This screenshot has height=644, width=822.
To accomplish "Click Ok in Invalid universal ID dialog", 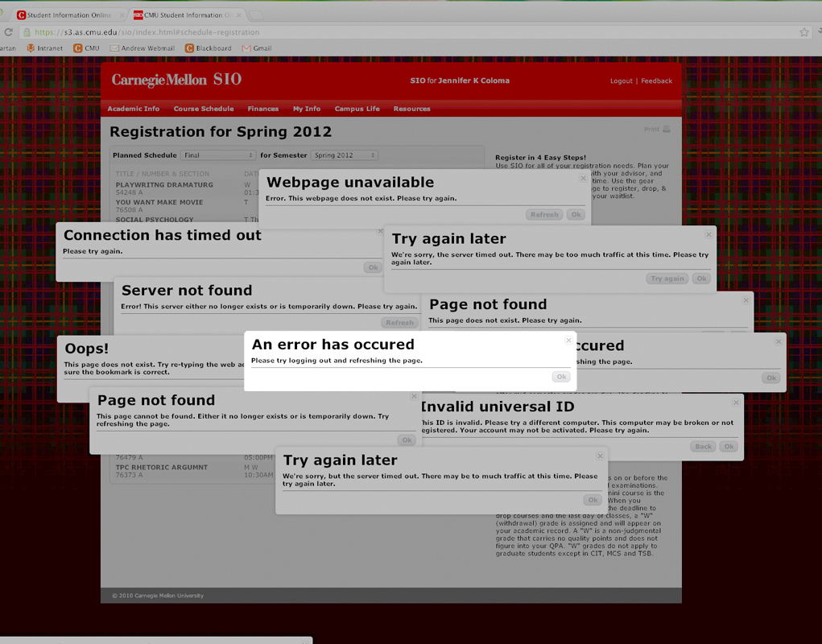I will 729,447.
